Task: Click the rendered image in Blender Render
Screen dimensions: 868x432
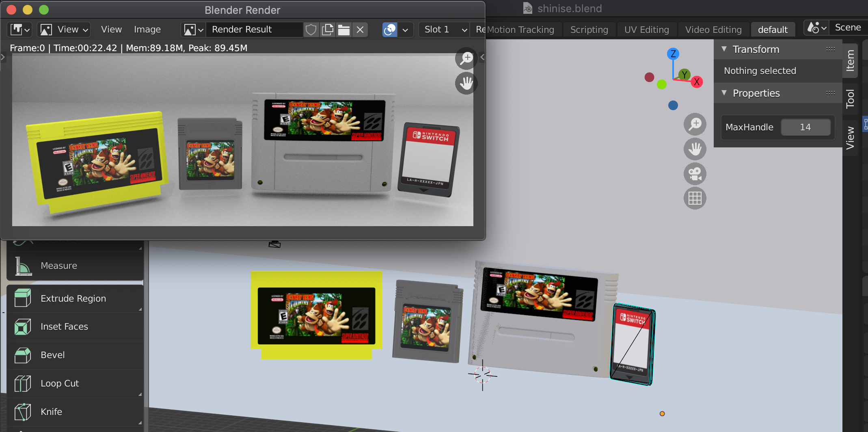Action: [243, 140]
